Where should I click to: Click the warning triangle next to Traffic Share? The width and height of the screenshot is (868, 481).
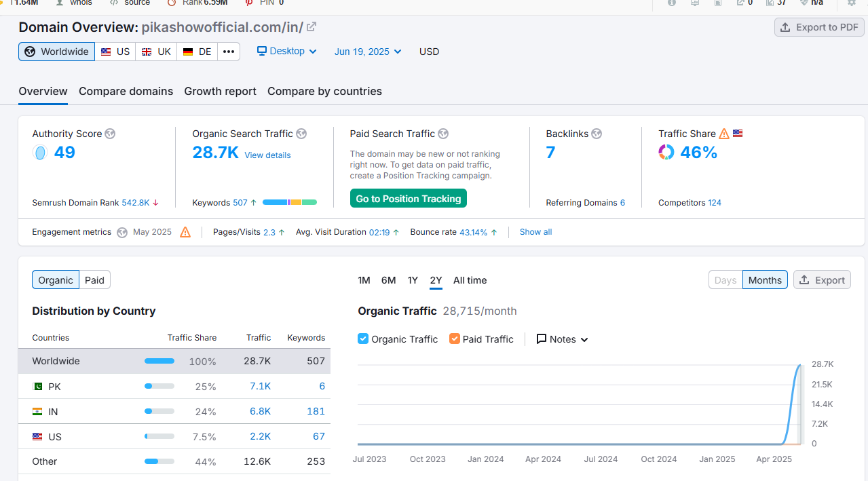click(x=724, y=134)
